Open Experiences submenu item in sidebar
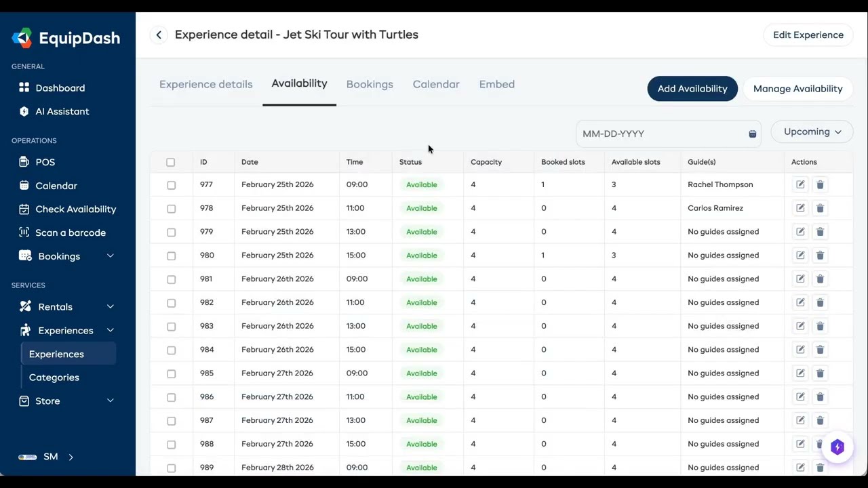Viewport: 868px width, 488px height. tap(68, 354)
